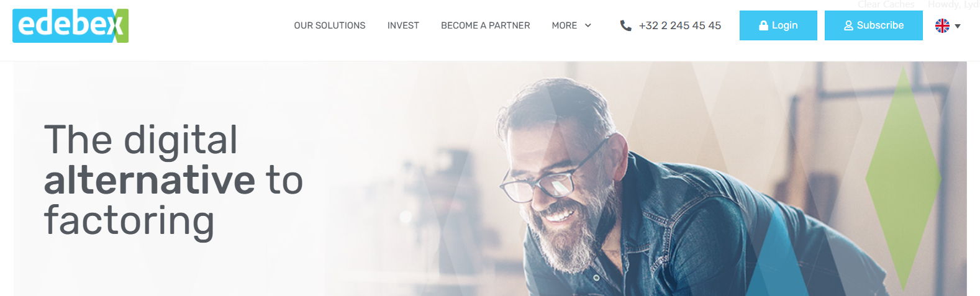Image resolution: width=980 pixels, height=296 pixels.
Task: Click the faint Clear Caches link
Action: point(886,4)
